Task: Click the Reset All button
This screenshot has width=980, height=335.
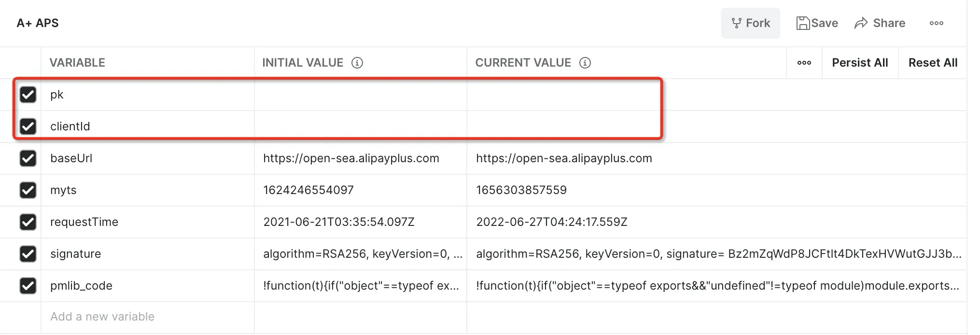Action: 933,63
